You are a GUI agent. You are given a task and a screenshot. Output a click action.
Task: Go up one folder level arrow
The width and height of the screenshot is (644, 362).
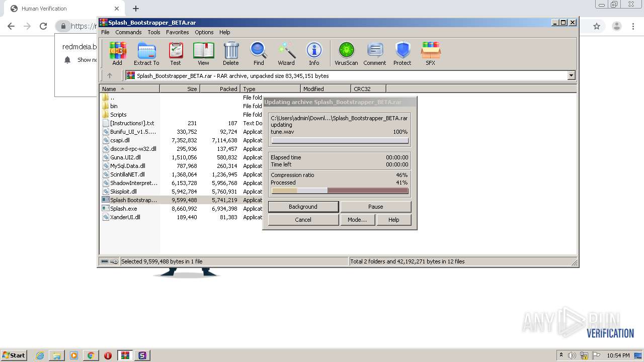coord(110,76)
